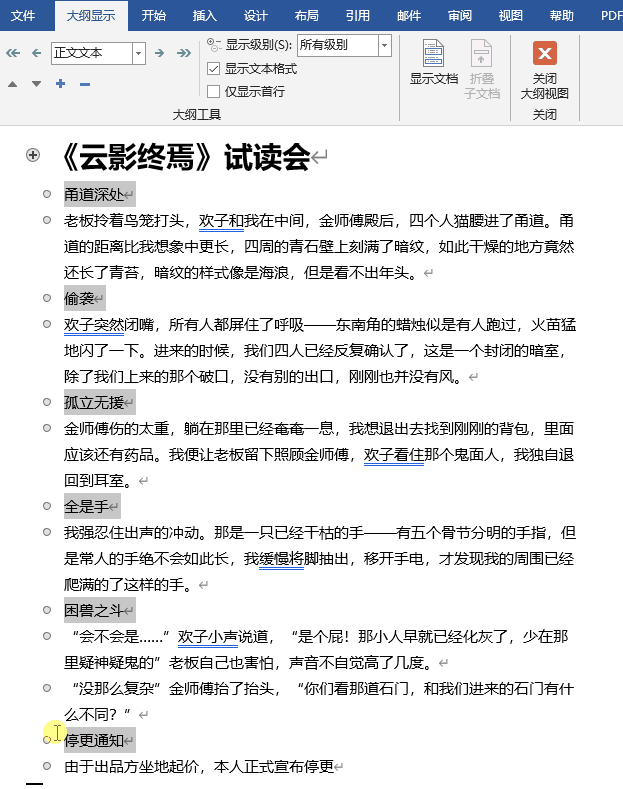Select the 大纲显示 tab
623x789 pixels.
coord(91,16)
